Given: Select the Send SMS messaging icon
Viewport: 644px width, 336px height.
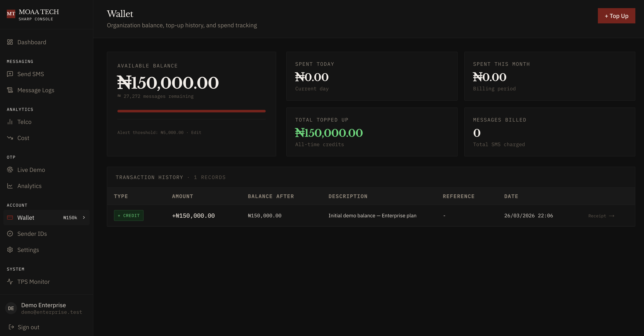Looking at the screenshot, I should (x=10, y=74).
